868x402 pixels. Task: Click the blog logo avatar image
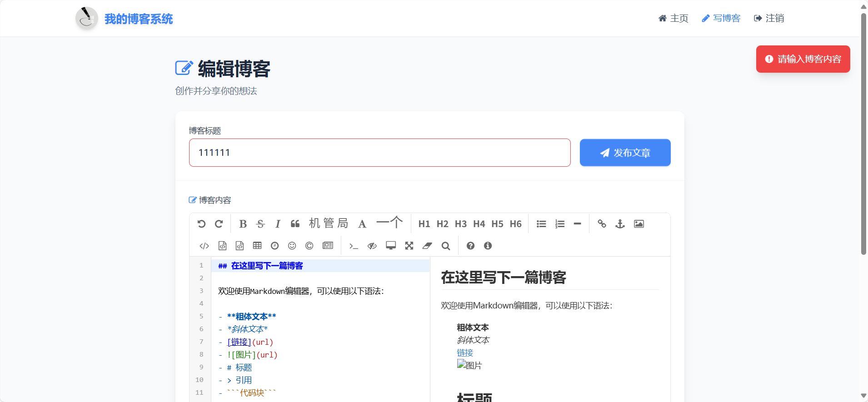point(87,18)
